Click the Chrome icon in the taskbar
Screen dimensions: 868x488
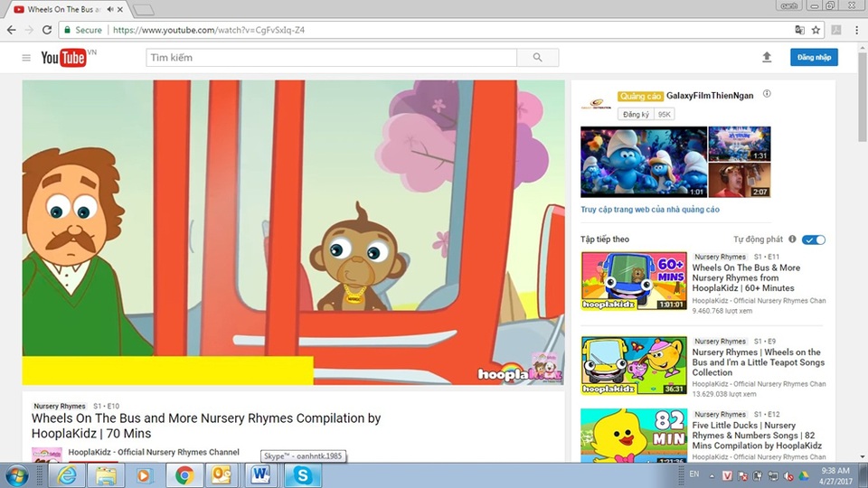pos(184,475)
